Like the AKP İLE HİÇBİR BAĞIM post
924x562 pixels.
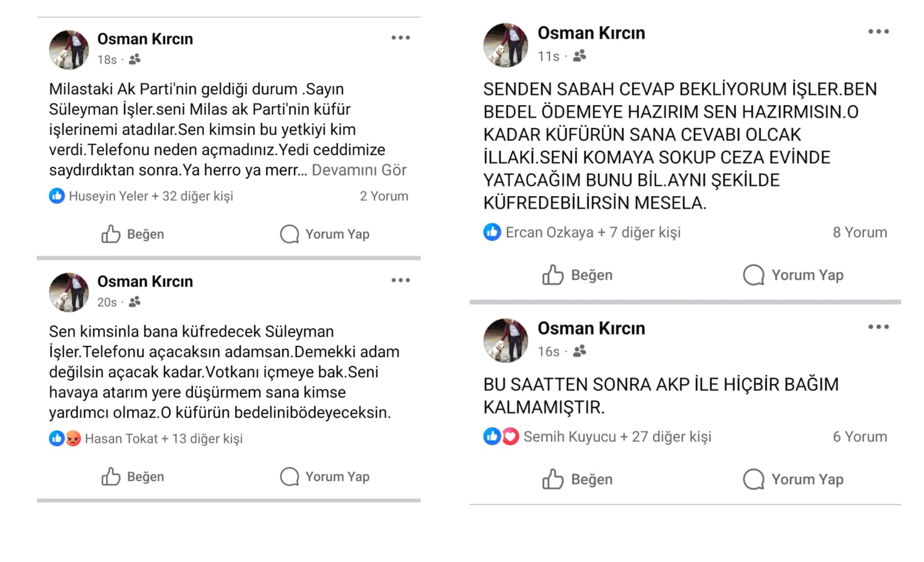577,479
